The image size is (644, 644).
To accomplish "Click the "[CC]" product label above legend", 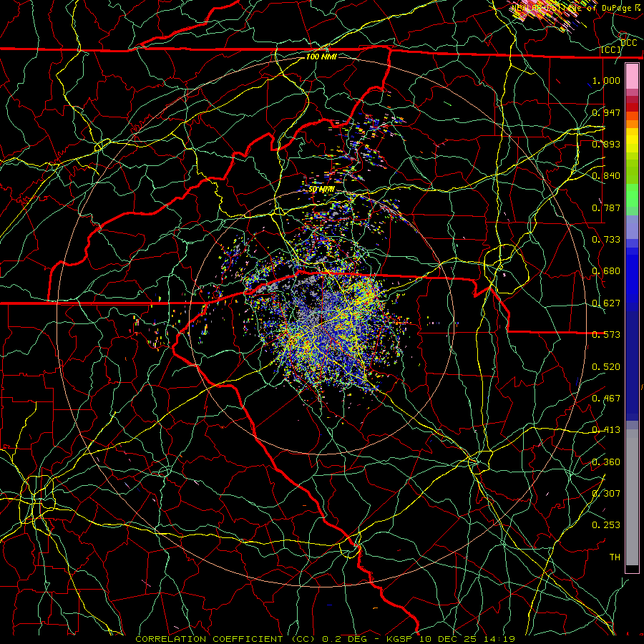I will pos(611,49).
